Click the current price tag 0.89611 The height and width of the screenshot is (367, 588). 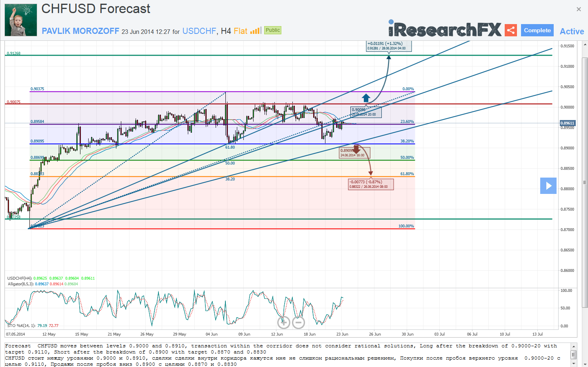coord(567,123)
